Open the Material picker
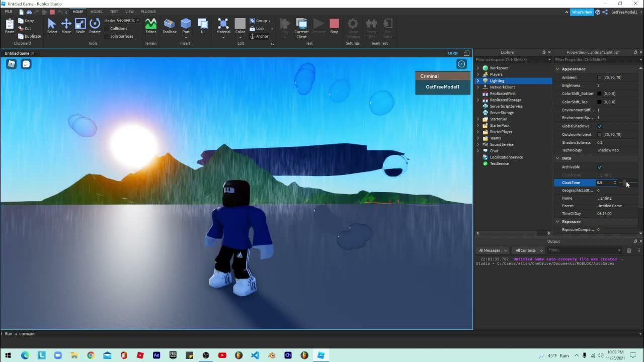 (223, 26)
